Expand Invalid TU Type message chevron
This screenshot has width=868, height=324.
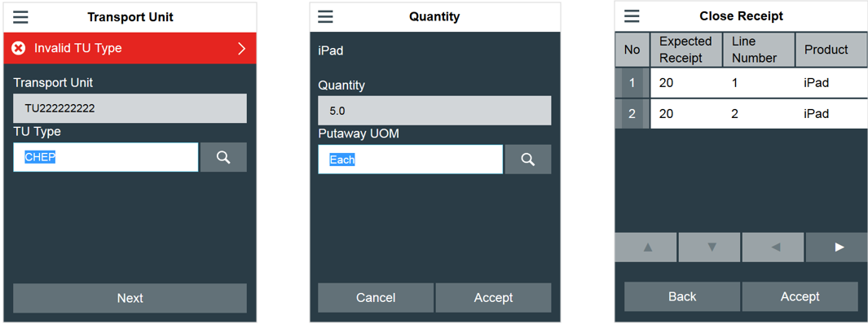[241, 49]
